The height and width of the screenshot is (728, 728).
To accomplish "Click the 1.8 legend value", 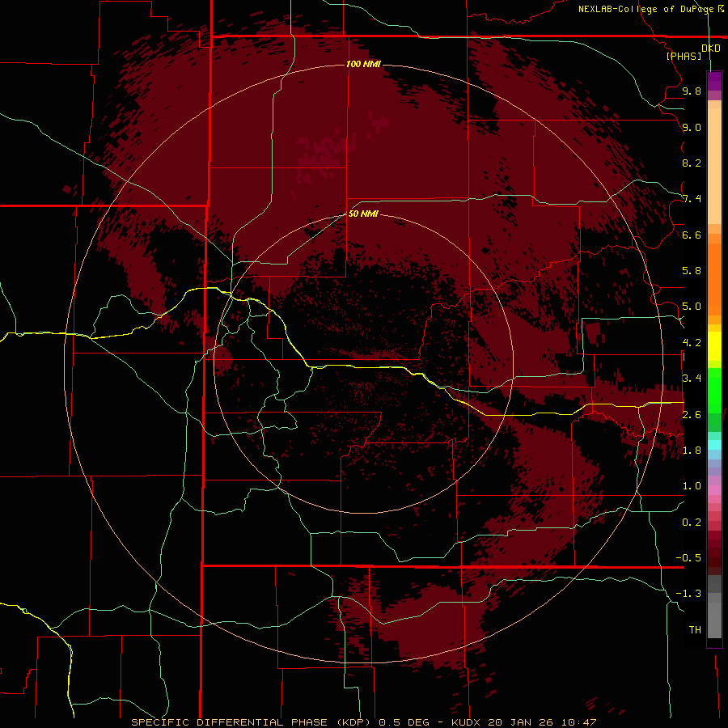I will coord(692,451).
